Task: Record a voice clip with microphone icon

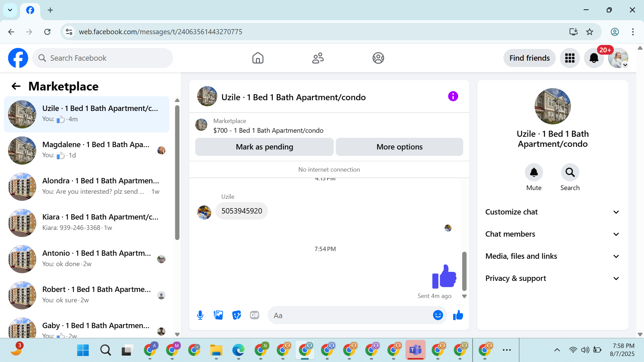Action: pos(200,315)
